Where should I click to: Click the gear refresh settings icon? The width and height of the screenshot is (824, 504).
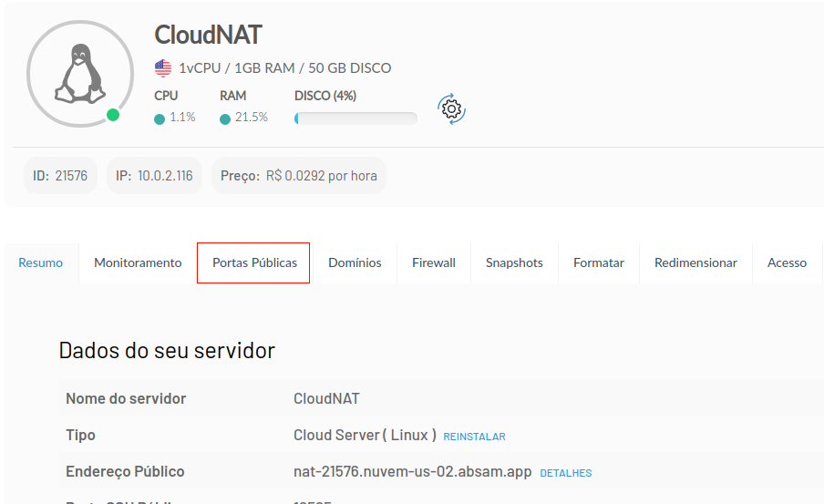(451, 108)
